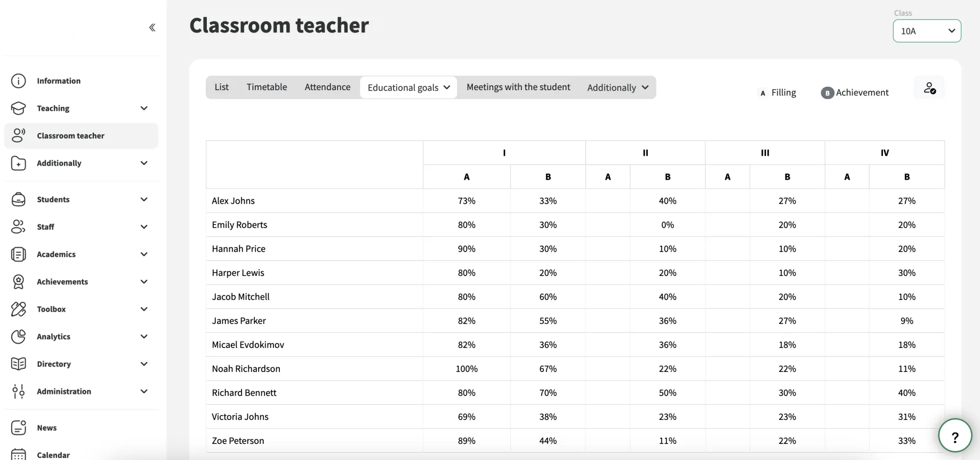980x460 pixels.
Task: Switch to the Attendance tab
Action: [x=327, y=87]
